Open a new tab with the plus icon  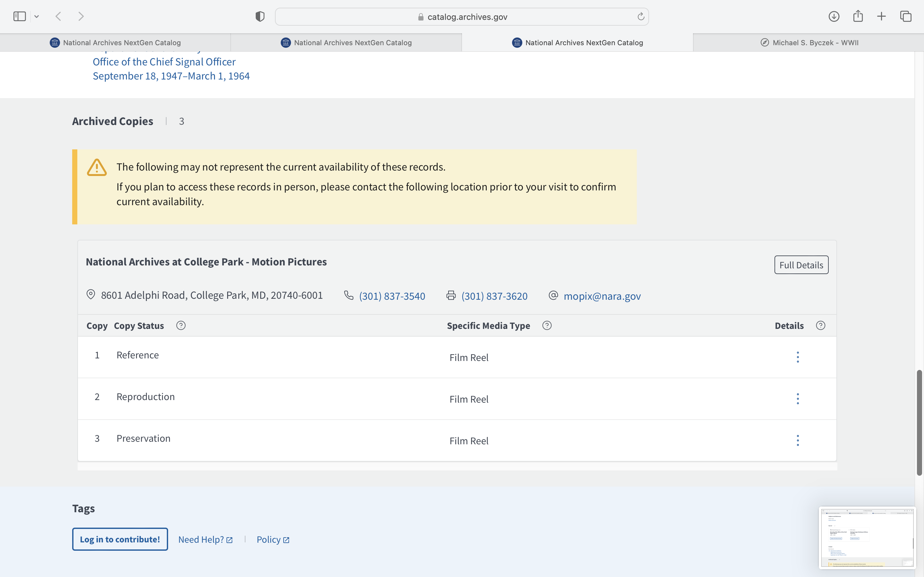881,16
